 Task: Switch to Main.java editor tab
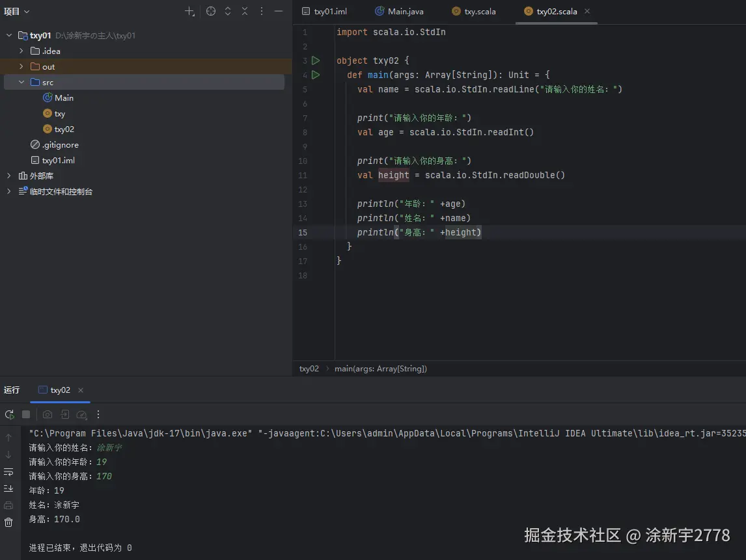click(x=399, y=12)
